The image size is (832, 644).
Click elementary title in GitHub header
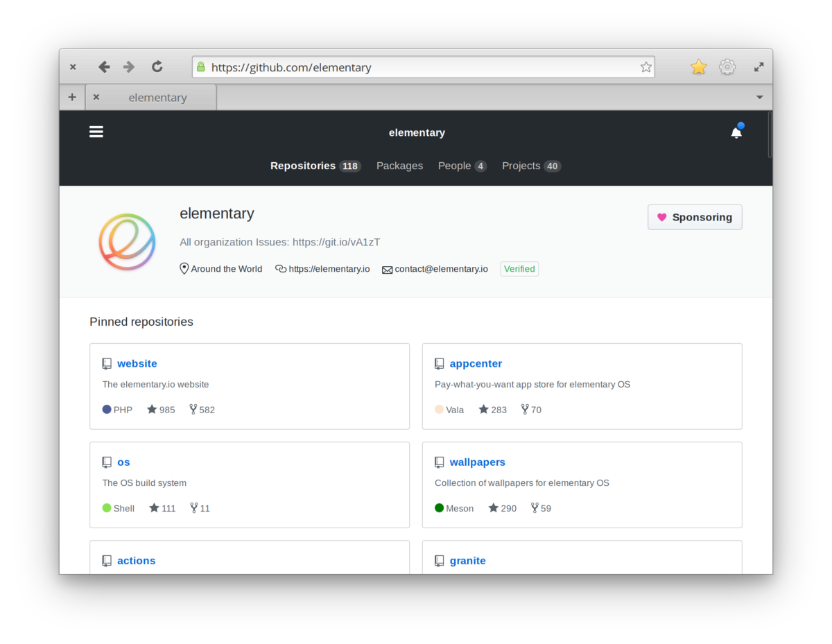(417, 132)
